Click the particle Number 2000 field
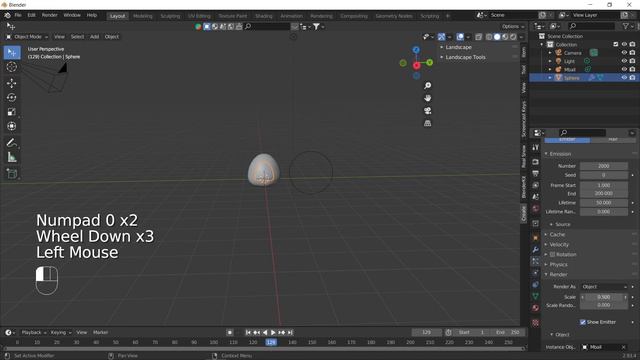Viewport: 640px width, 360px height. click(604, 166)
